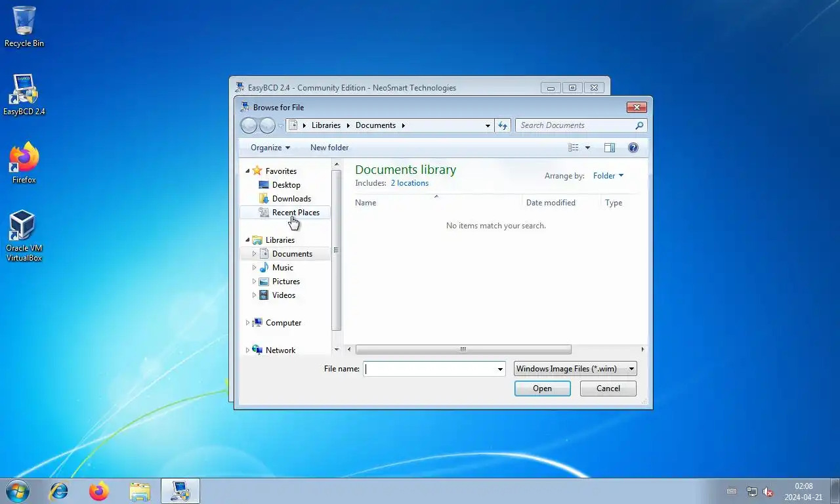The height and width of the screenshot is (504, 840).
Task: Expand the Documents library node
Action: point(254,254)
